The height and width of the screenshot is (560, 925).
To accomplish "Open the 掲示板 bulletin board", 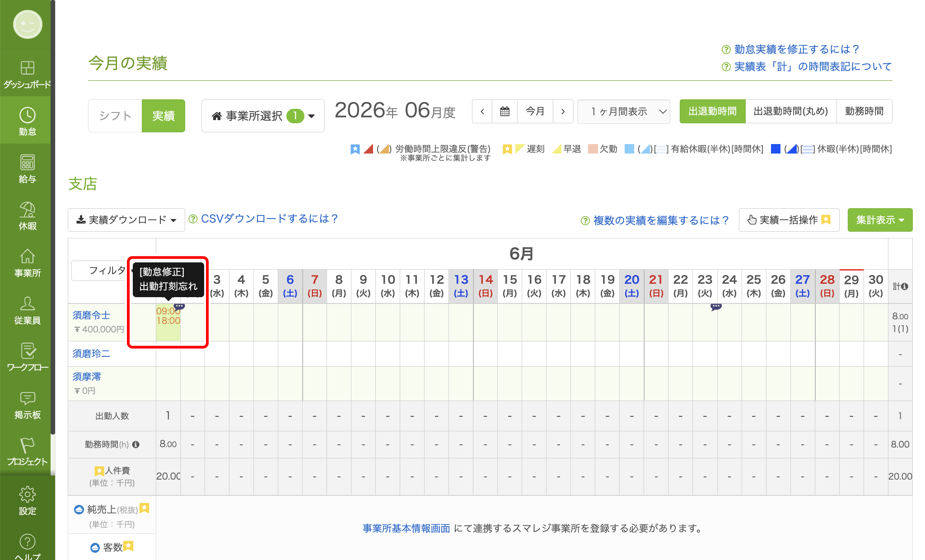I will pyautogui.click(x=28, y=405).
